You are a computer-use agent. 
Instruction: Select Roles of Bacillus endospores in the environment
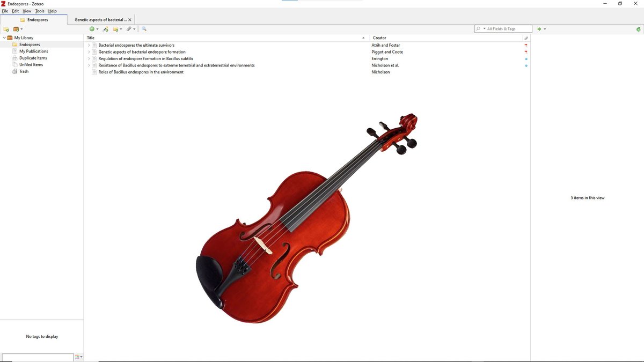[x=141, y=72]
